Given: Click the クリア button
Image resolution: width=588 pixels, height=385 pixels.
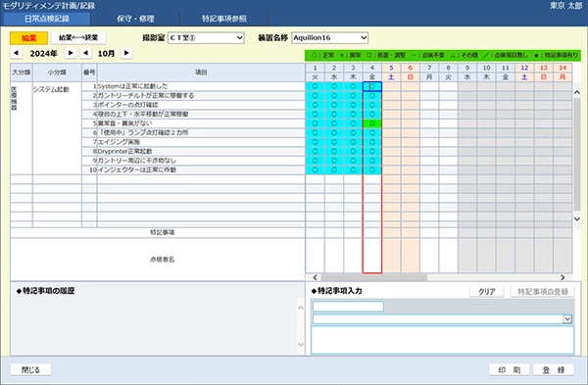Looking at the screenshot, I should coord(487,291).
